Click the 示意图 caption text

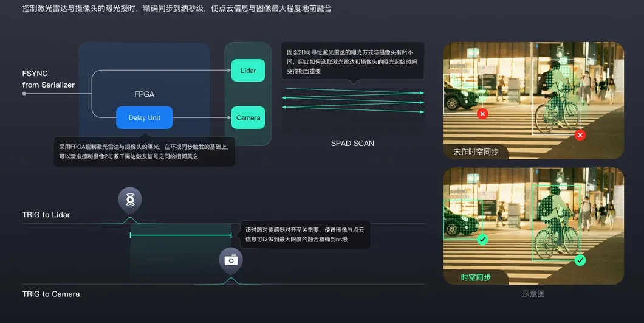[533, 294]
